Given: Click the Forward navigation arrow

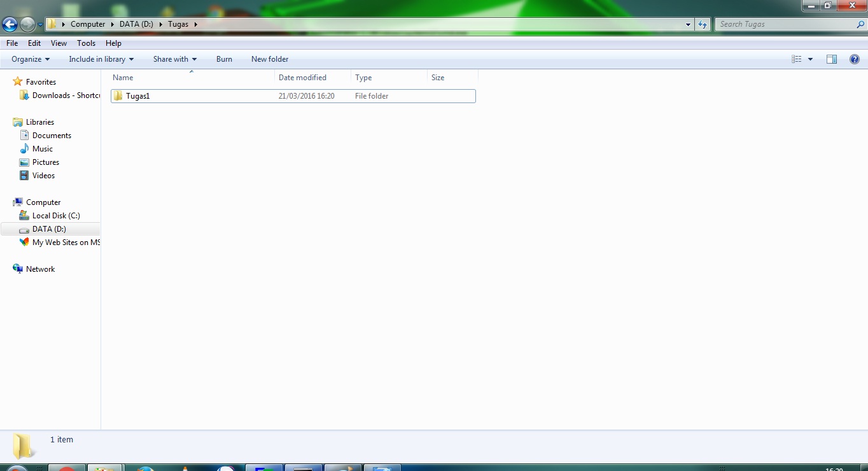Looking at the screenshot, I should click(x=27, y=24).
